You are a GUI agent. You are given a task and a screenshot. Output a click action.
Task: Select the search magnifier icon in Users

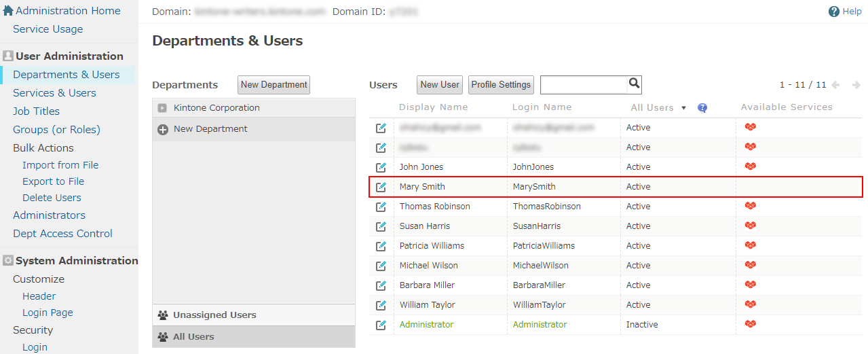[634, 84]
